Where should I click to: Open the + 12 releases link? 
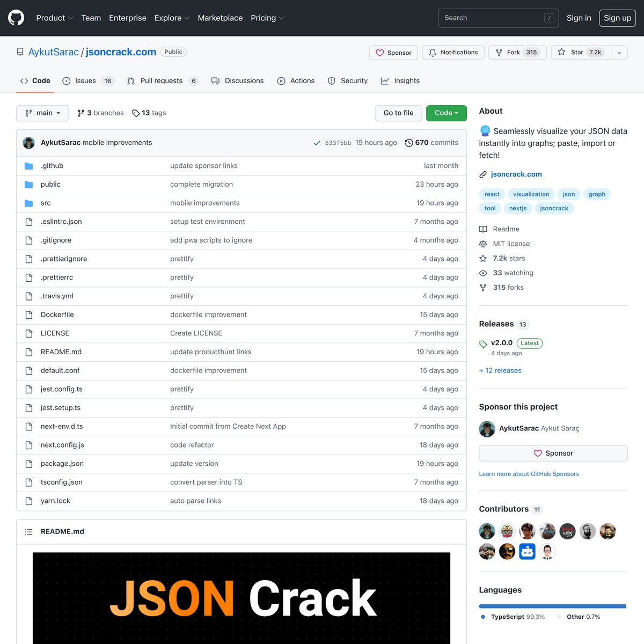tap(500, 371)
